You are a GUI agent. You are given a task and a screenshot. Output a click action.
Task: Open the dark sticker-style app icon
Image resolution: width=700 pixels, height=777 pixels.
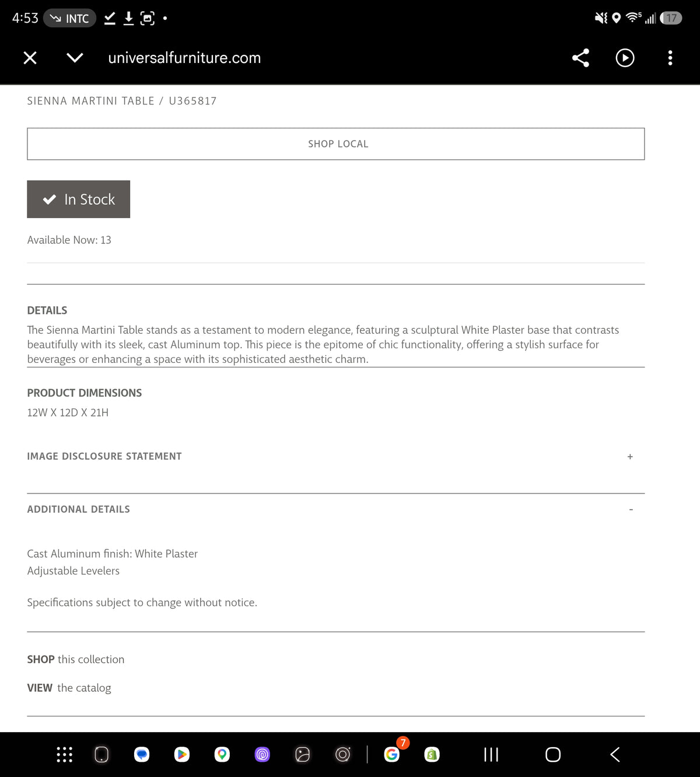coord(303,754)
